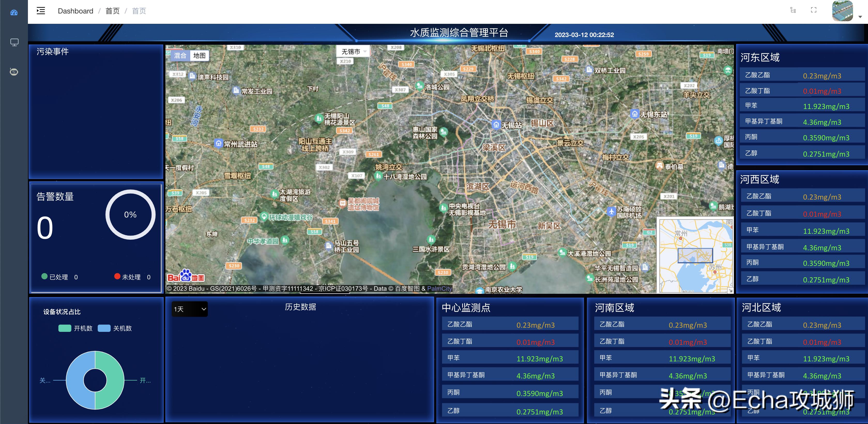Open avatar dropdown caret menu

coord(860,17)
